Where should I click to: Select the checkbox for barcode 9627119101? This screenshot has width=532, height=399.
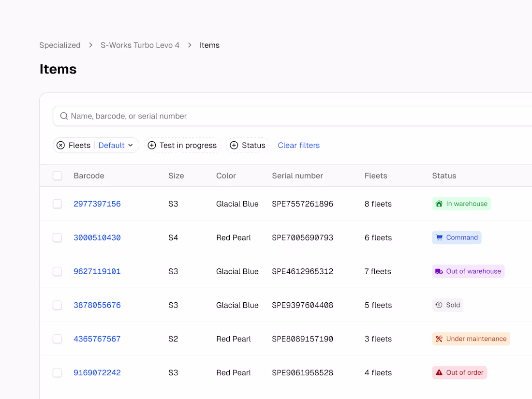tap(58, 272)
